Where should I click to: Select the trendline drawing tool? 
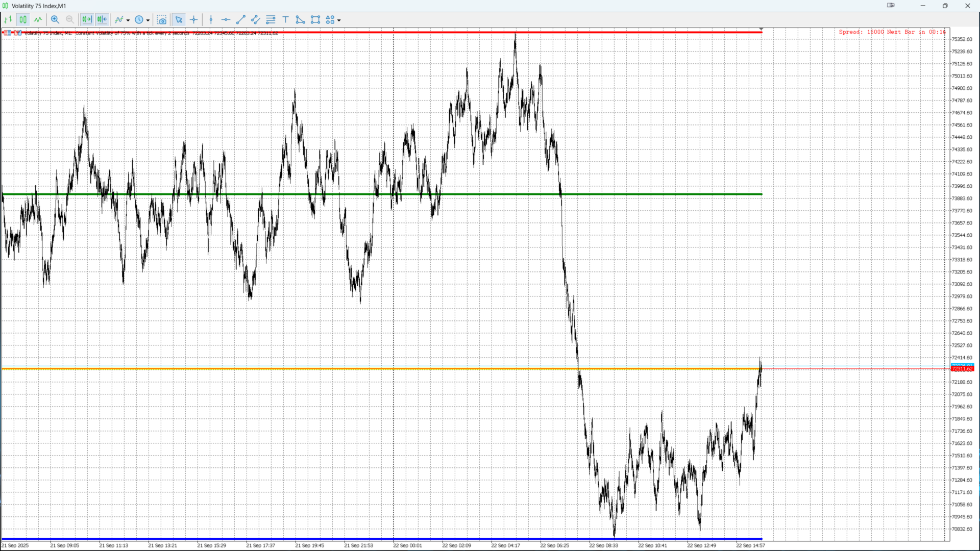[241, 20]
